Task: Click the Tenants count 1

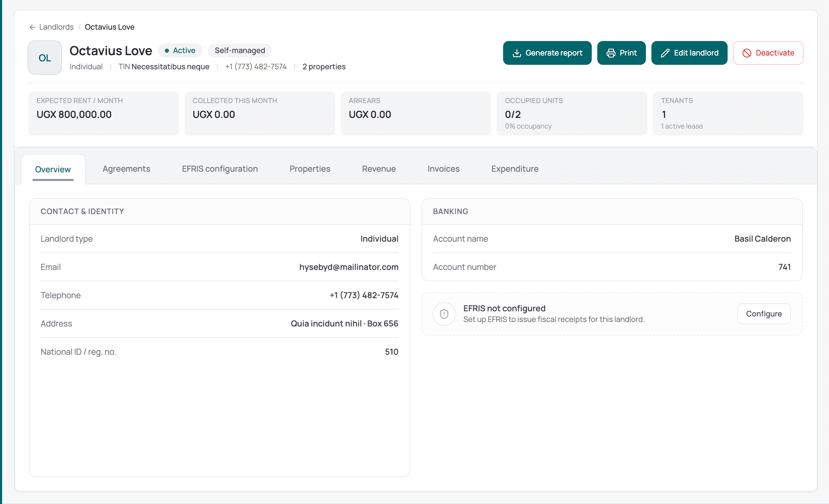Action: pyautogui.click(x=664, y=114)
